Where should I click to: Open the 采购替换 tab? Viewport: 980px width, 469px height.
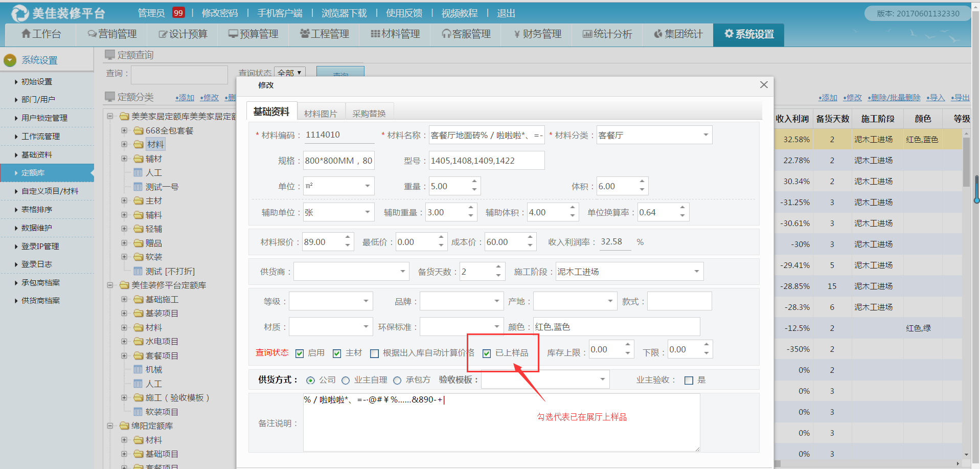(369, 114)
